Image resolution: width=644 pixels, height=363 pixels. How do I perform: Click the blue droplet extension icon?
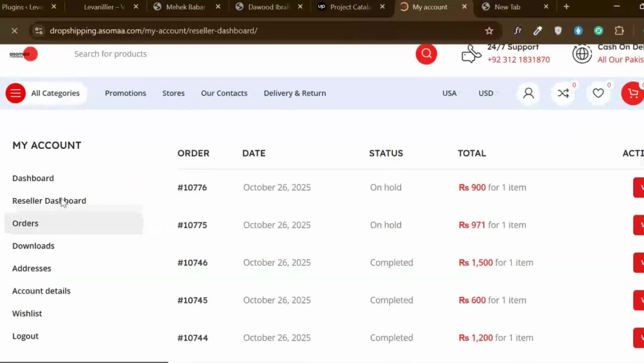pyautogui.click(x=578, y=31)
